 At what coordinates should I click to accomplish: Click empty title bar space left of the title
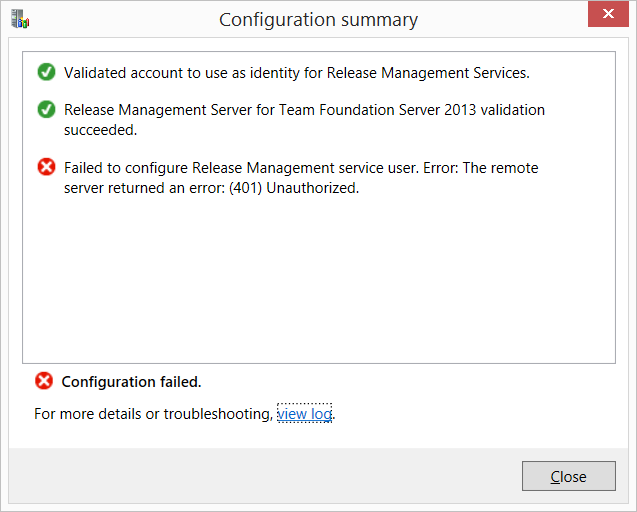click(122, 19)
